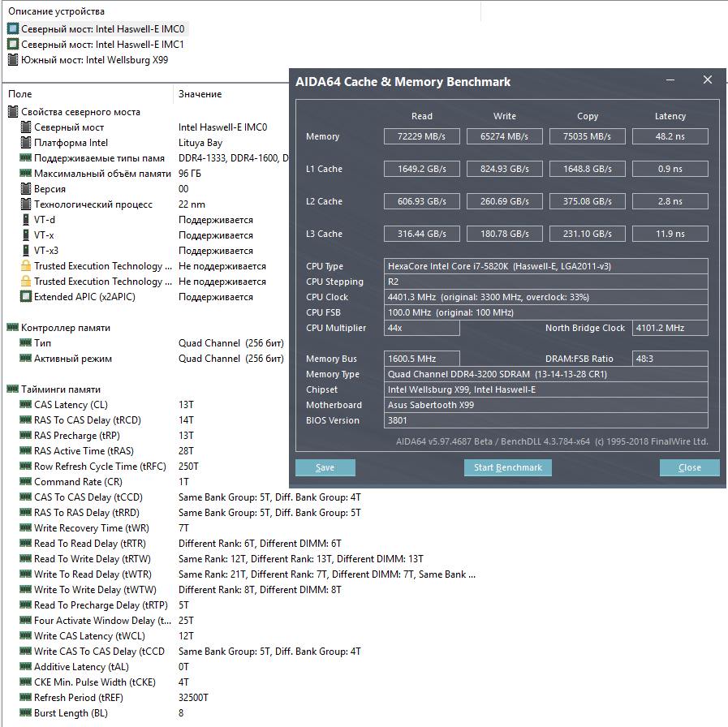This screenshot has width=728, height=727.
Task: Click the Read To Precharge Delay icon
Action: 26,605
